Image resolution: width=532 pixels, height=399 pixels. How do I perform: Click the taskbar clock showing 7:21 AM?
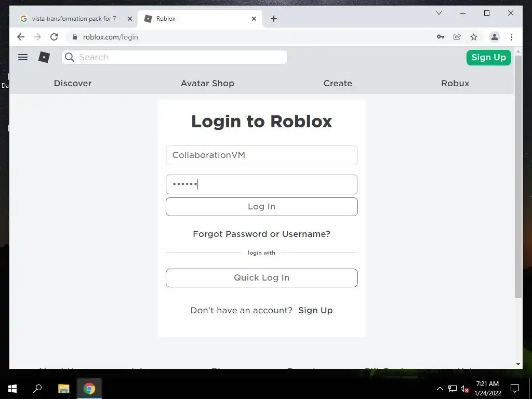(x=487, y=389)
